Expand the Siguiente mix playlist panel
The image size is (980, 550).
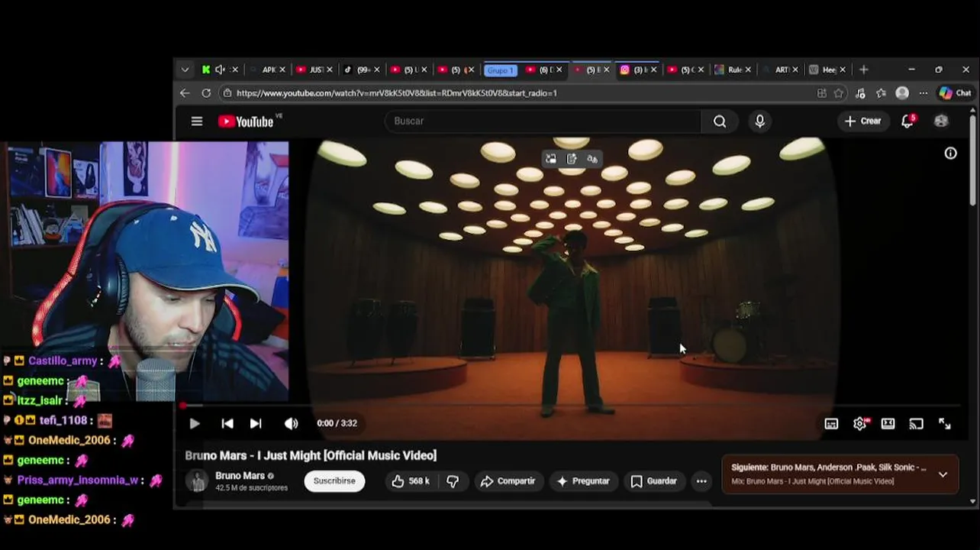943,474
